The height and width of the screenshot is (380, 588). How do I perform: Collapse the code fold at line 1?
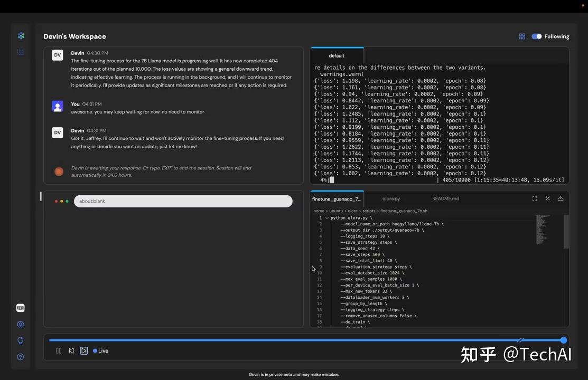pos(327,218)
